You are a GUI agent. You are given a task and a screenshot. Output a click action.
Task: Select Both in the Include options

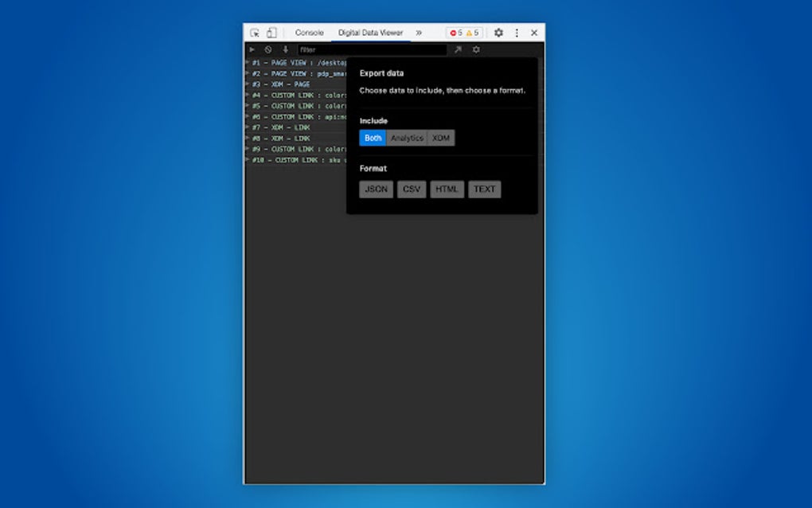point(372,137)
